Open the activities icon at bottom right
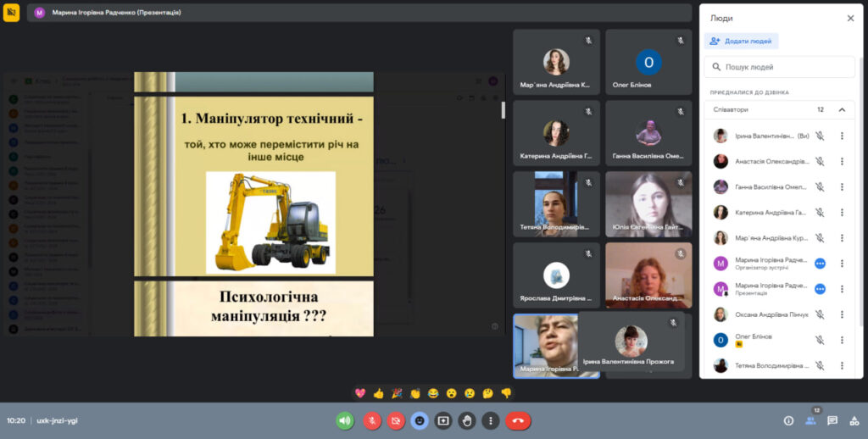This screenshot has height=439, width=868. [x=853, y=420]
